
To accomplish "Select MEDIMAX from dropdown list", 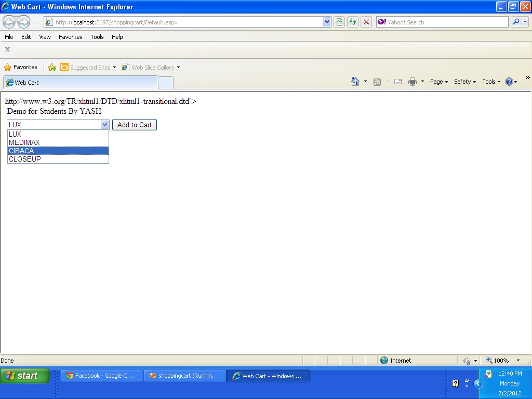I will pos(58,142).
